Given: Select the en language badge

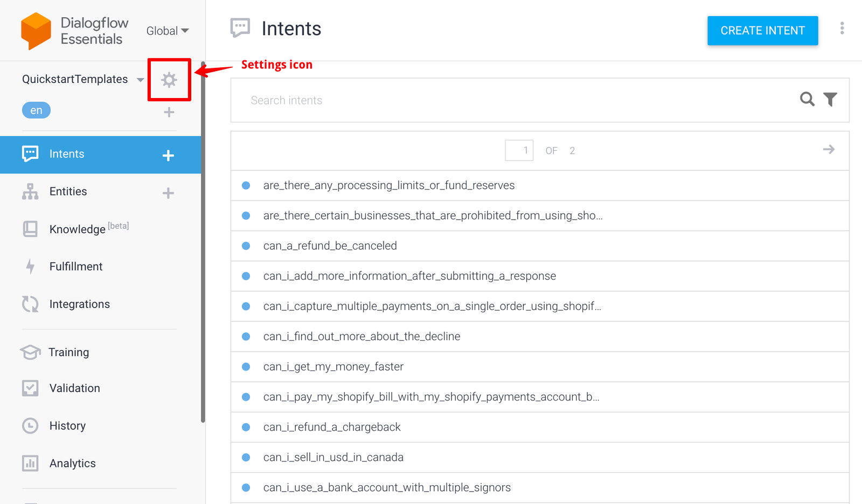Looking at the screenshot, I should pos(36,110).
